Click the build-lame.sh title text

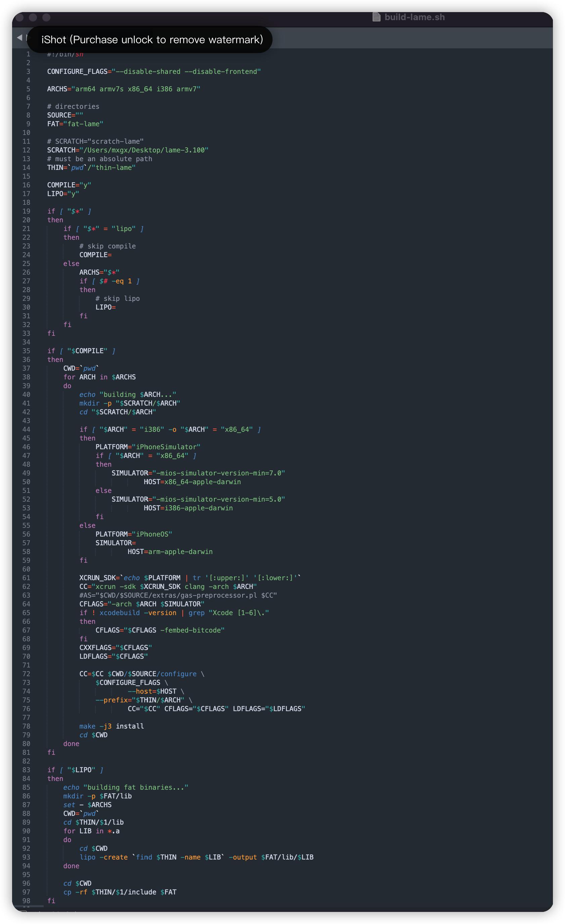pyautogui.click(x=415, y=17)
